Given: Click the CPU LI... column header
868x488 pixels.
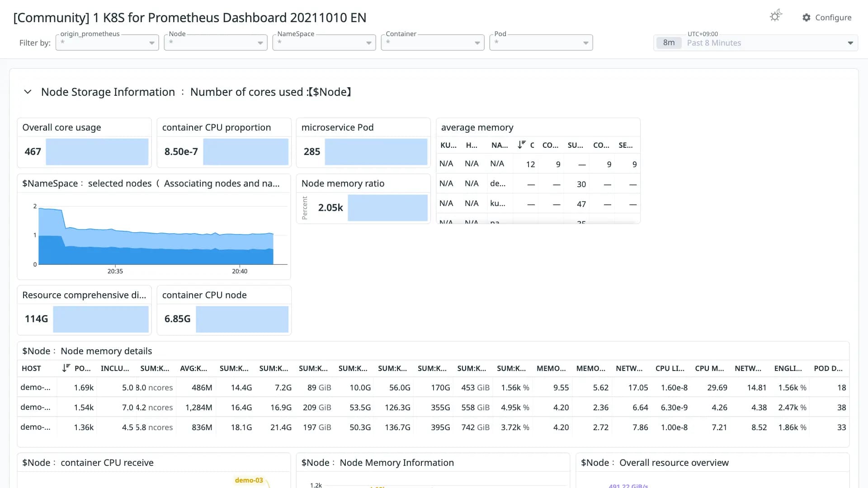Looking at the screenshot, I should 670,368.
